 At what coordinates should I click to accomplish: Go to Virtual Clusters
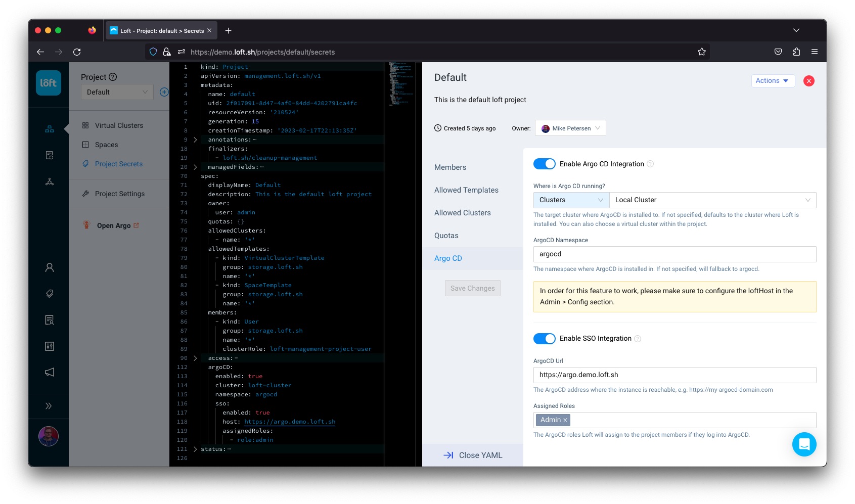[119, 125]
